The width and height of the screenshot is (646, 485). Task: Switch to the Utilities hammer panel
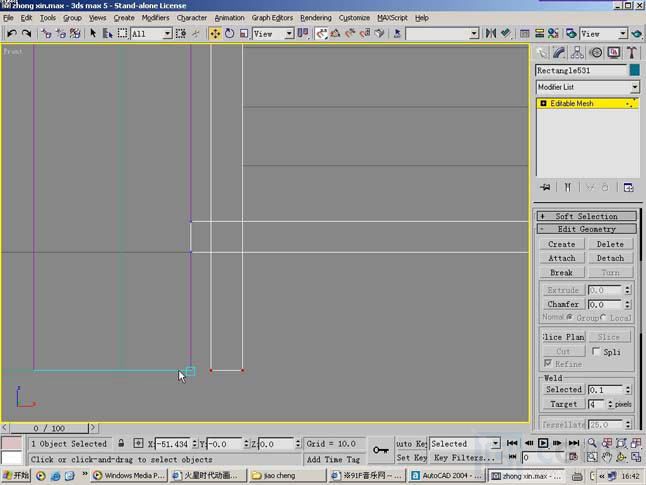tap(632, 52)
